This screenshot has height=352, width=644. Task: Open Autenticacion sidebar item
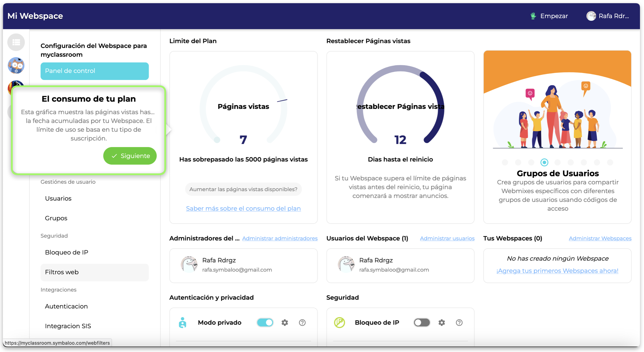coord(95,306)
